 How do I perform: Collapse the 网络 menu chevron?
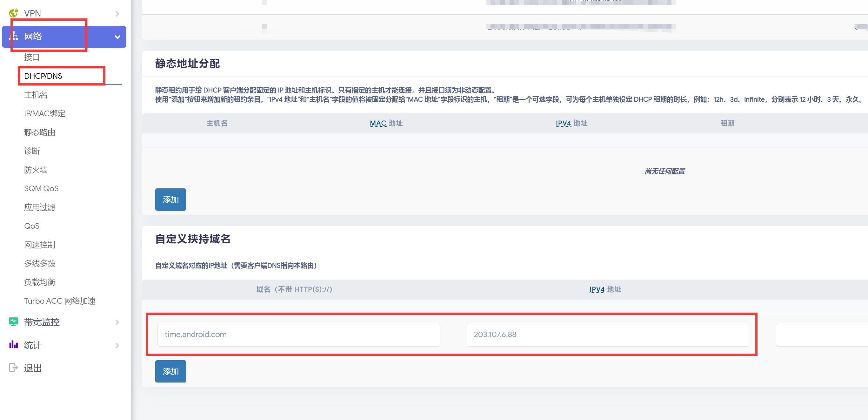point(117,37)
